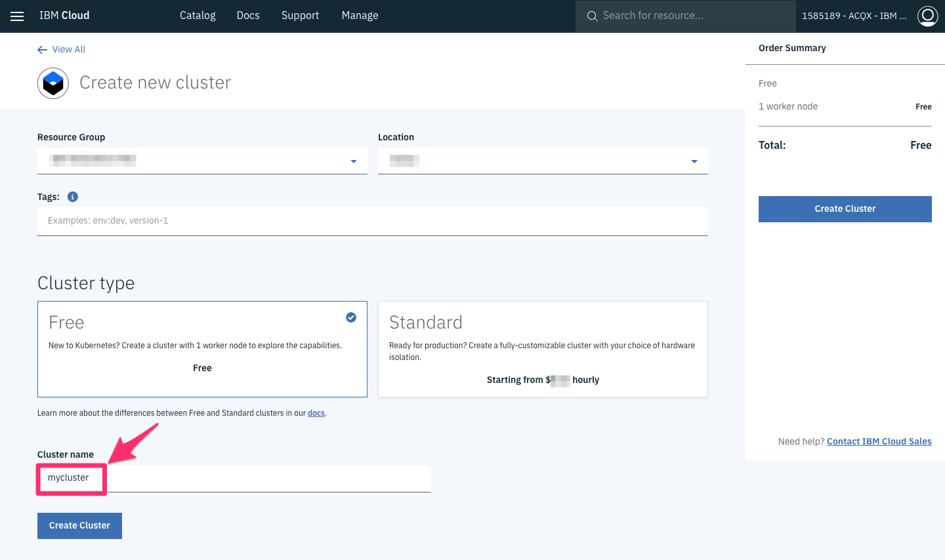This screenshot has width=945, height=560.
Task: Click the user profile avatar icon
Action: 927,16
